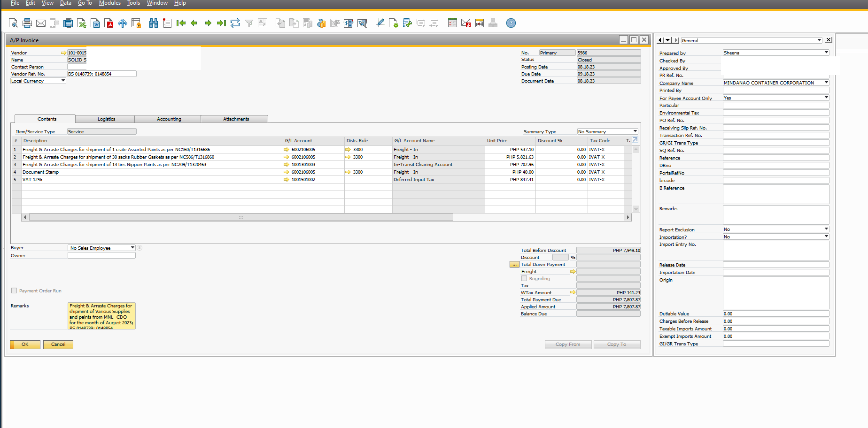Open G/L account link for row 3 (1001301003)
This screenshot has width=868, height=428.
tap(287, 165)
